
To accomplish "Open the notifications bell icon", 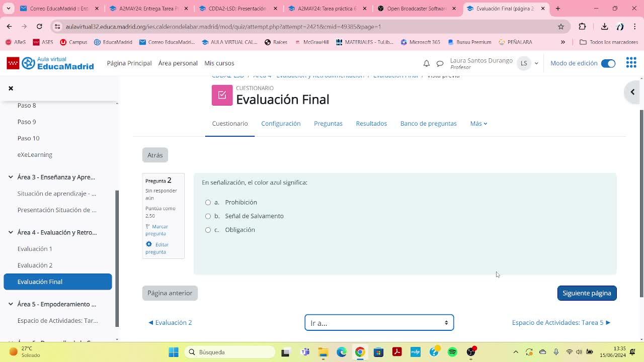I will coord(426,63).
